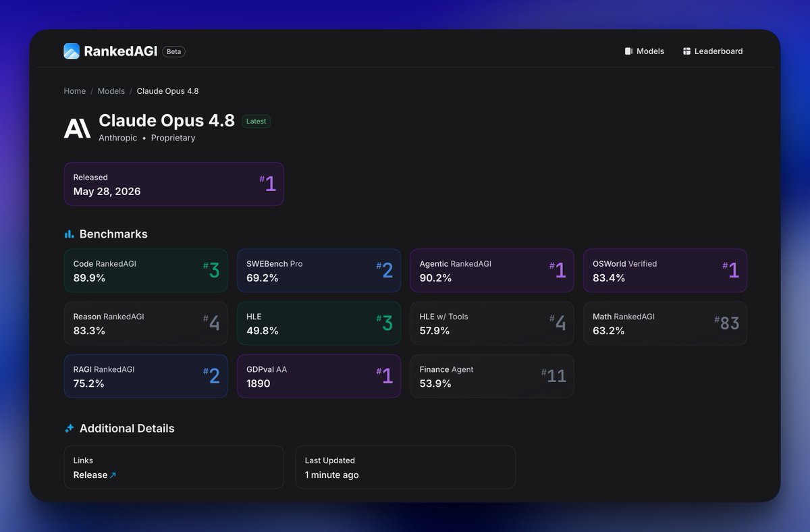
Task: Open the Finance Agent benchmark card
Action: [x=492, y=376]
